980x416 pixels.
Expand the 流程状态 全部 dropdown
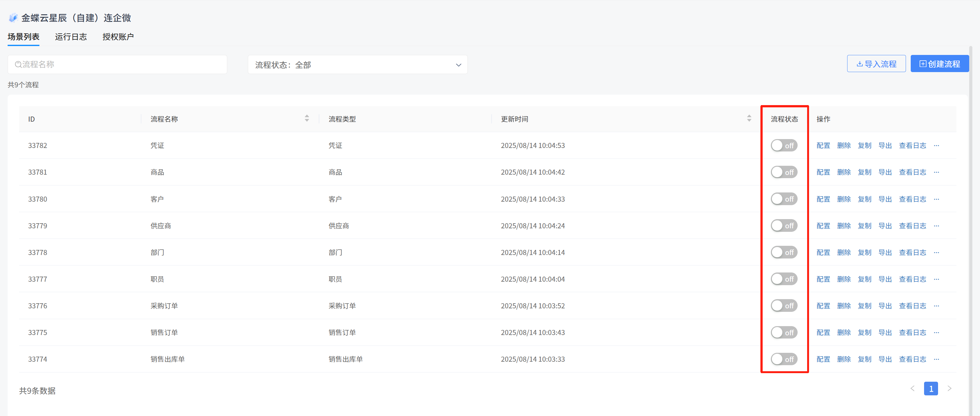357,65
